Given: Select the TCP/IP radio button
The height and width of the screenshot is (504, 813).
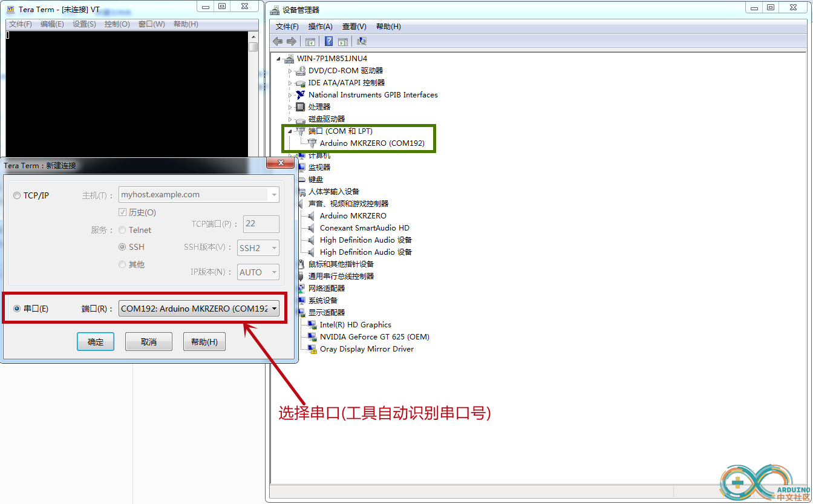Looking at the screenshot, I should pos(17,195).
